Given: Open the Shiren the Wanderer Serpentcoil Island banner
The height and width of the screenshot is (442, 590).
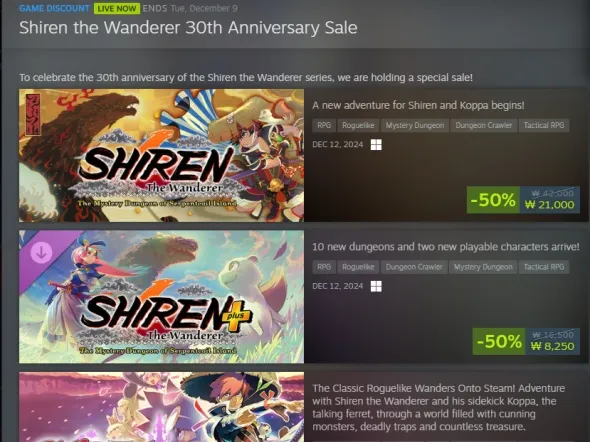Looking at the screenshot, I should tap(161, 155).
